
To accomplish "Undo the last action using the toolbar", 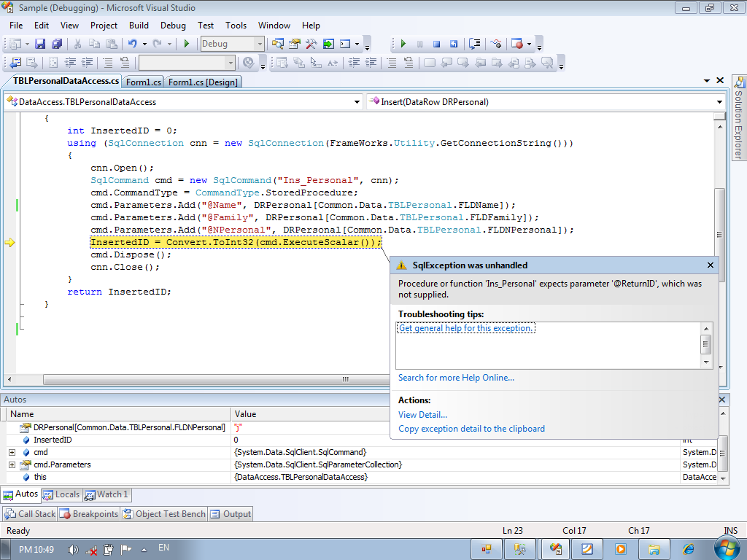I will click(133, 44).
